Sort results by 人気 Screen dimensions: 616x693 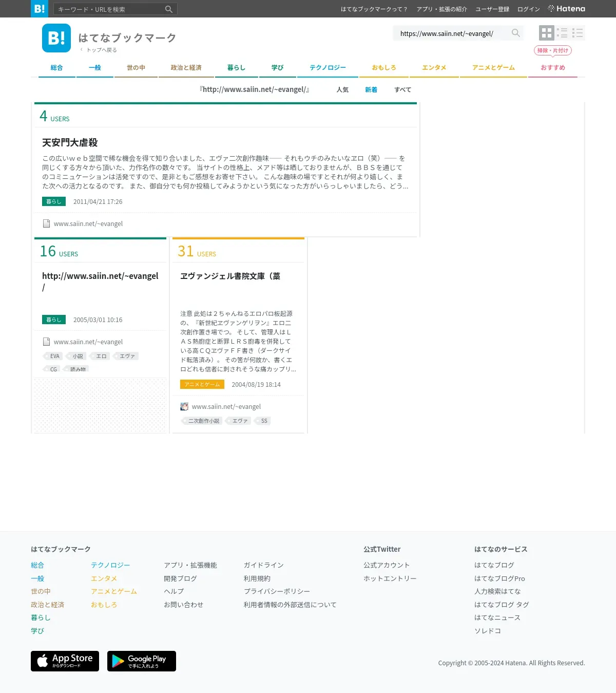pyautogui.click(x=342, y=89)
